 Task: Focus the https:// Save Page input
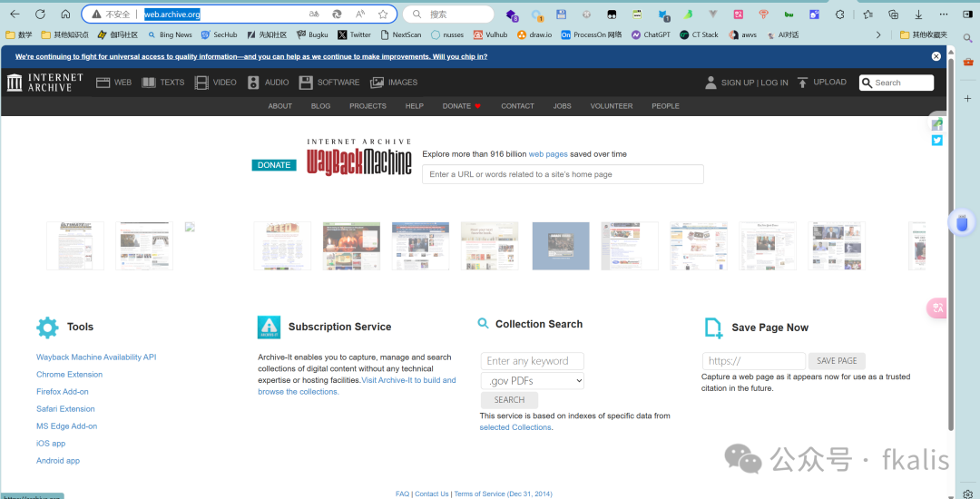[754, 361]
